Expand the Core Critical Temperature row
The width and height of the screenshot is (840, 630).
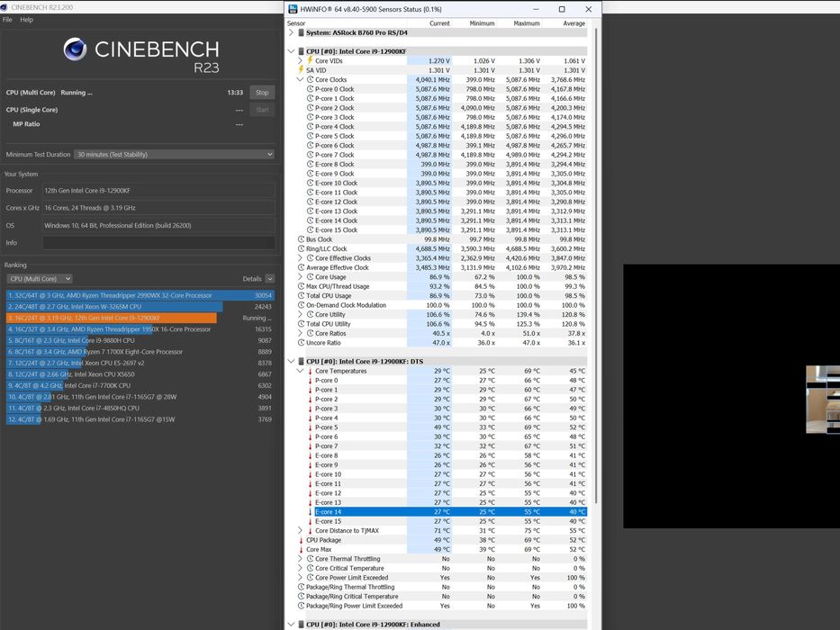[300, 569]
